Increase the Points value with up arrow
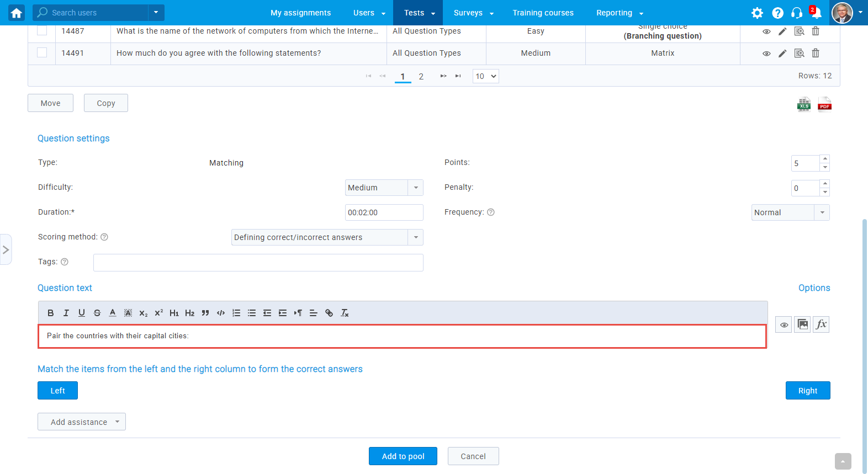 coord(825,159)
